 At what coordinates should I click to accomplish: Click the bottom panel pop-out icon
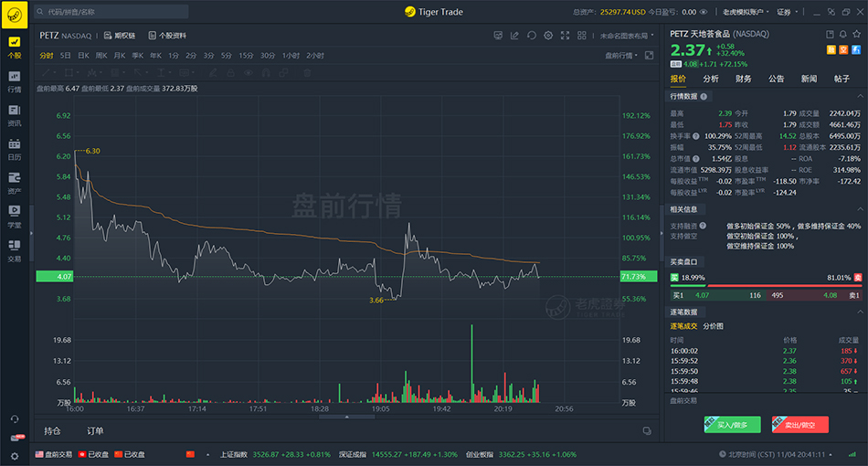click(x=647, y=430)
